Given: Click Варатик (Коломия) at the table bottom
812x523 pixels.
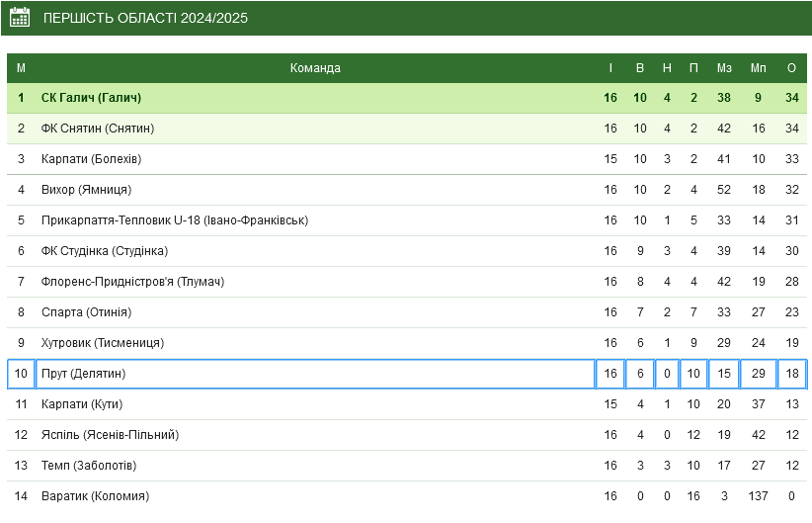Looking at the screenshot, I should (95, 496).
